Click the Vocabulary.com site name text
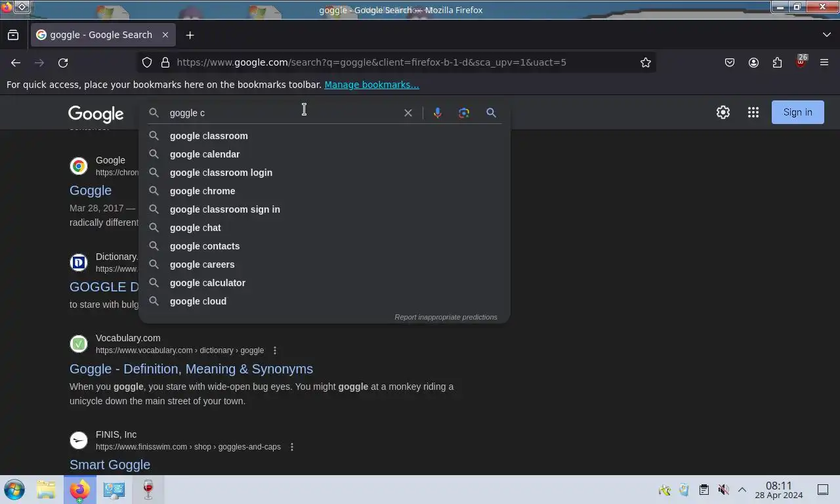The height and width of the screenshot is (504, 840). 128,338
